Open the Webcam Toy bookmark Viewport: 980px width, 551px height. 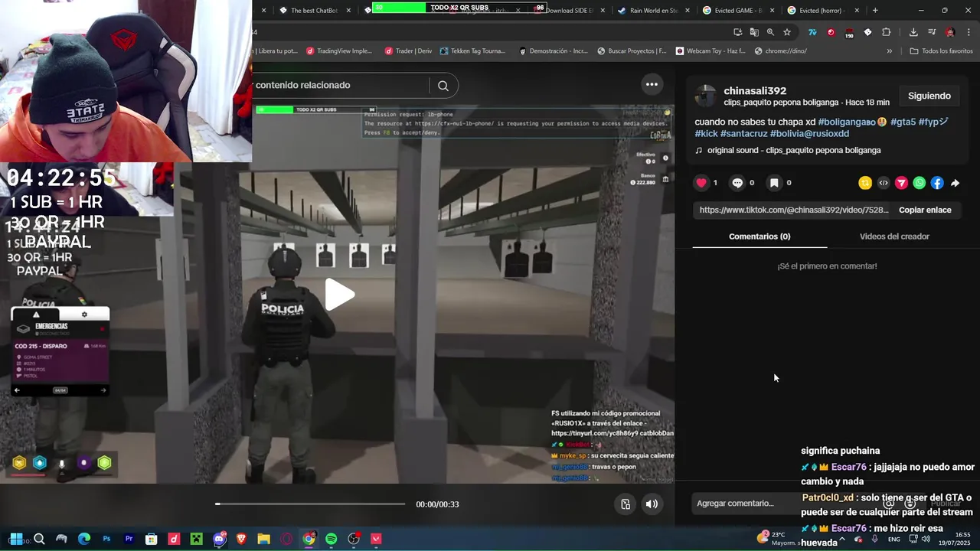point(710,51)
